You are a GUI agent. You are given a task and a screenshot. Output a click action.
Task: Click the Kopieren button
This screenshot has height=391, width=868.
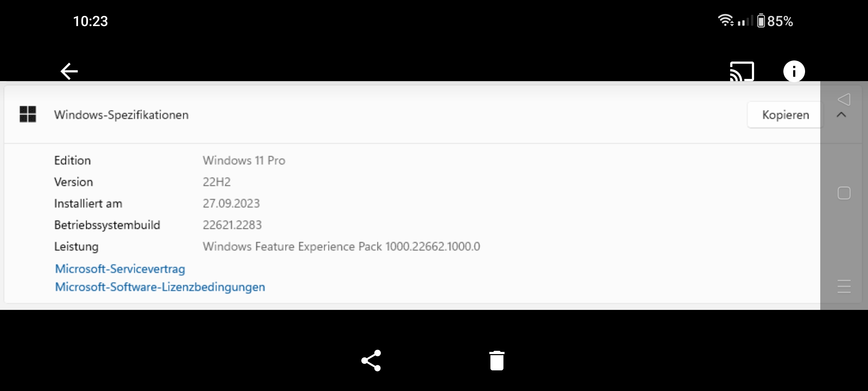tap(785, 115)
